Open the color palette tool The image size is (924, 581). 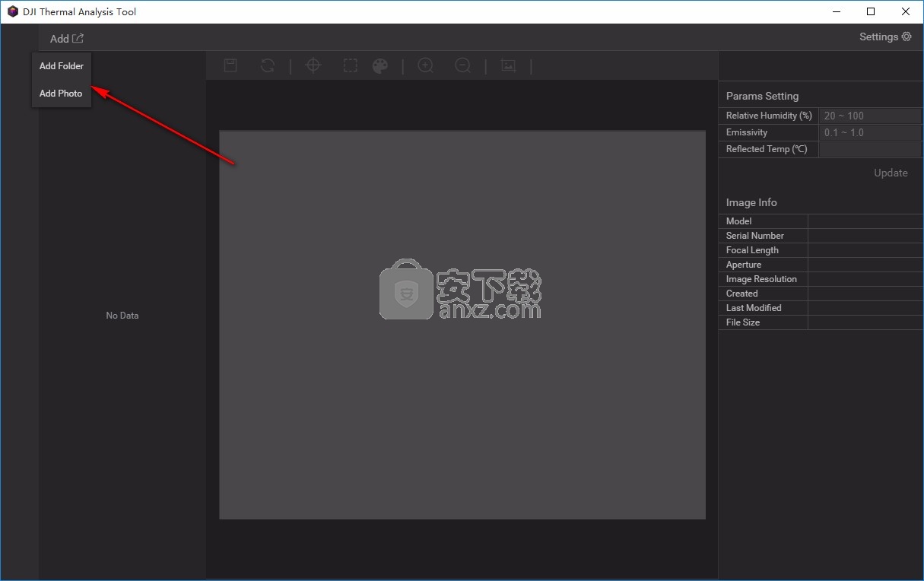click(x=380, y=66)
